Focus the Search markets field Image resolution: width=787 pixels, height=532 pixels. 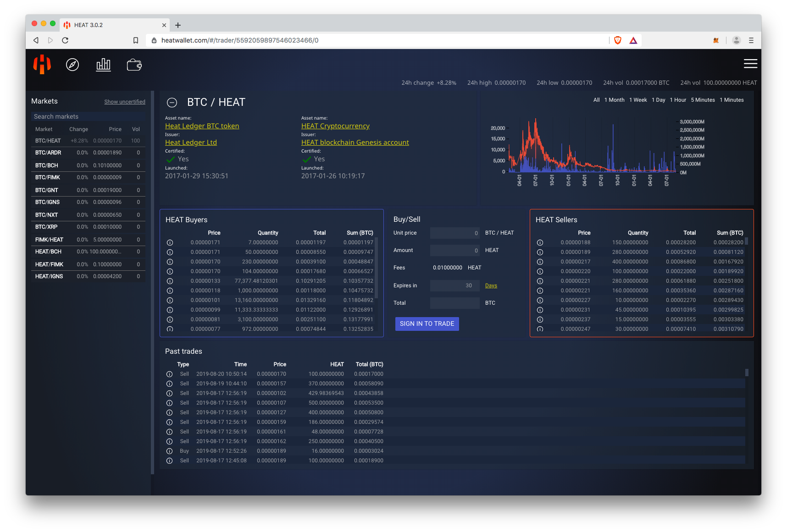[88, 116]
